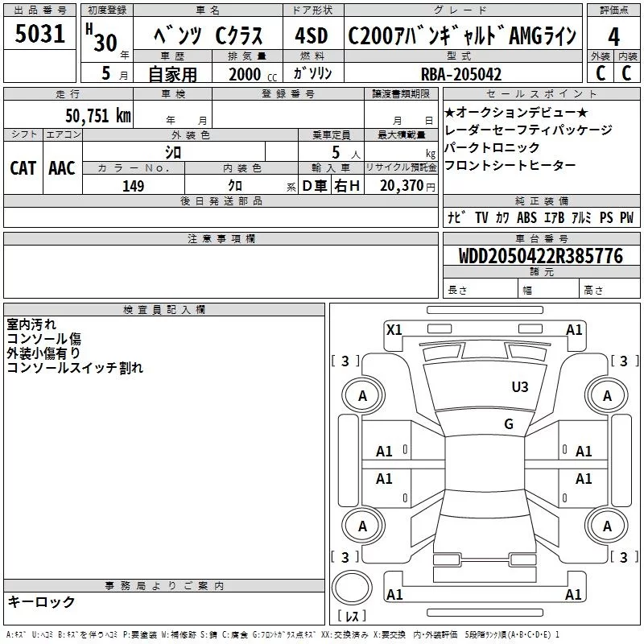The height and width of the screenshot is (644, 644).
Task: Click the A:キズ legend entry
Action: [x=17, y=634]
